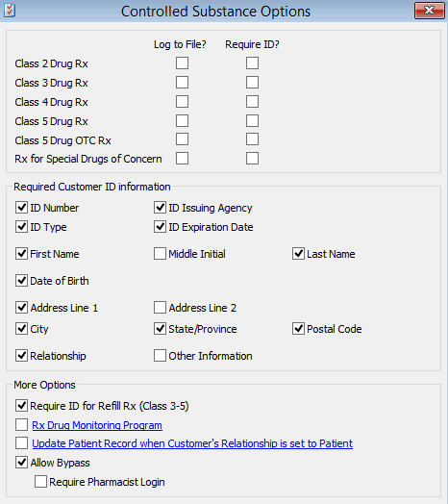Open the Rx Drug Monitoring Program link
The height and width of the screenshot is (504, 448).
coord(97,425)
